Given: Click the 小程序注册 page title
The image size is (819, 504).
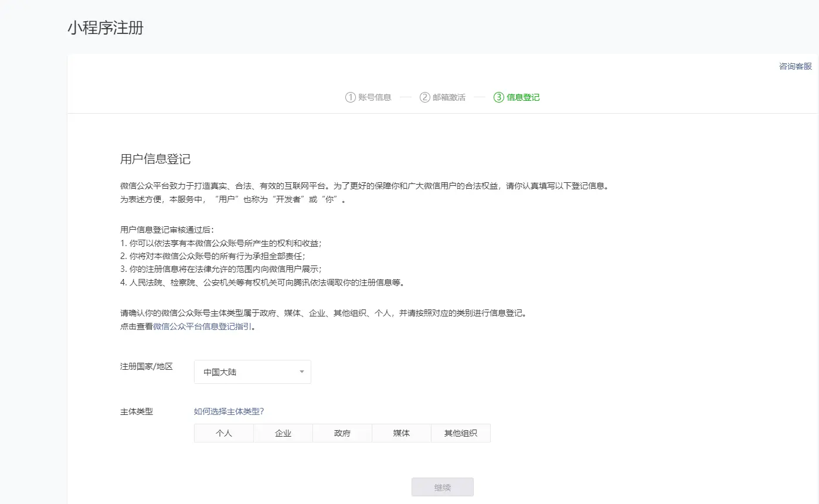Looking at the screenshot, I should tap(106, 28).
